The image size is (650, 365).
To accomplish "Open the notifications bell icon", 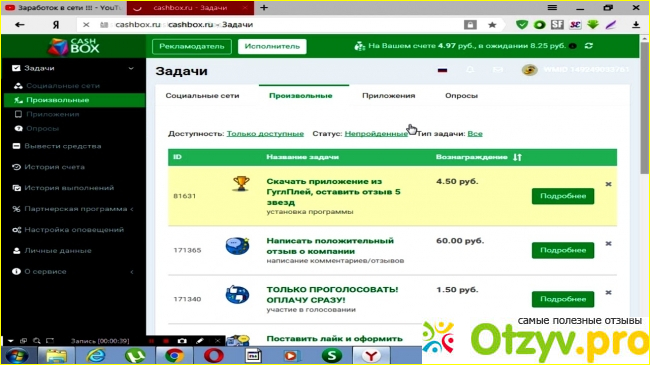I will pyautogui.click(x=470, y=70).
